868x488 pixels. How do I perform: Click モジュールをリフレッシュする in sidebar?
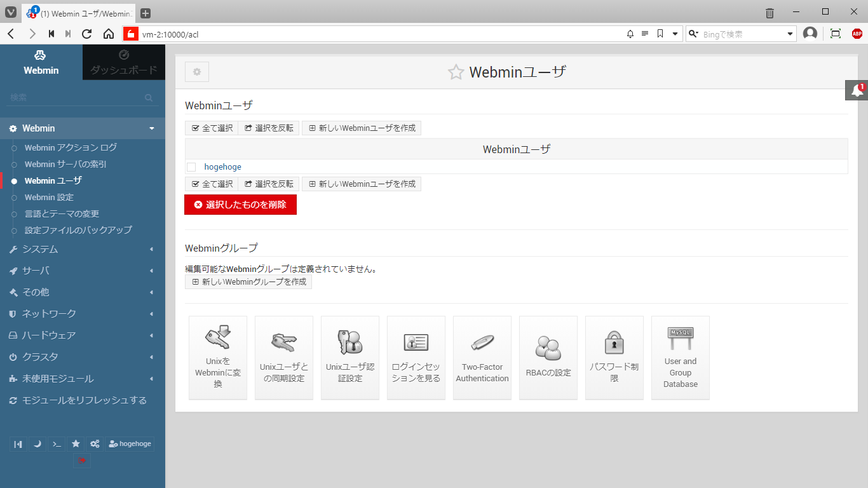click(x=83, y=400)
